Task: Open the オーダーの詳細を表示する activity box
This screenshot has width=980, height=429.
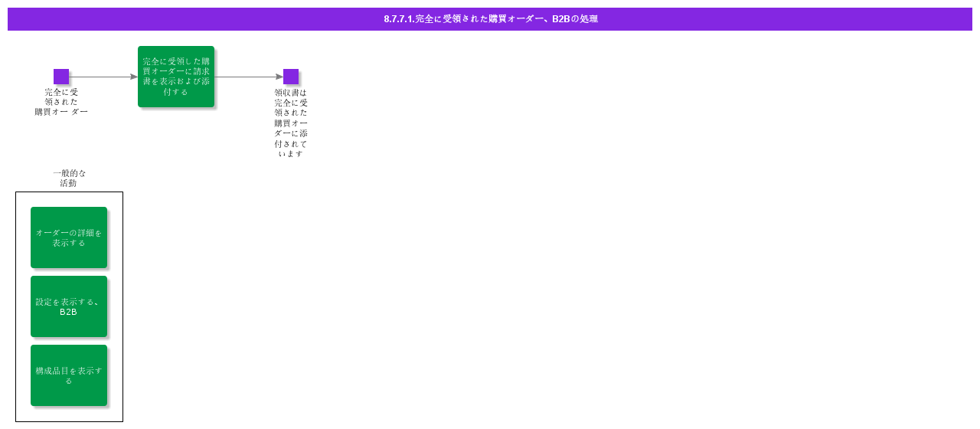Action: pyautogui.click(x=69, y=237)
